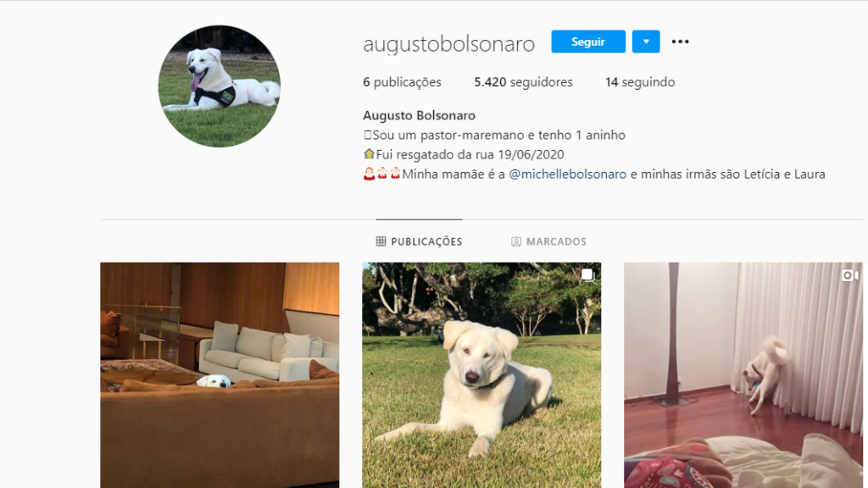868x488 pixels.
Task: Click the augustobolsonaro username heading
Action: (449, 44)
